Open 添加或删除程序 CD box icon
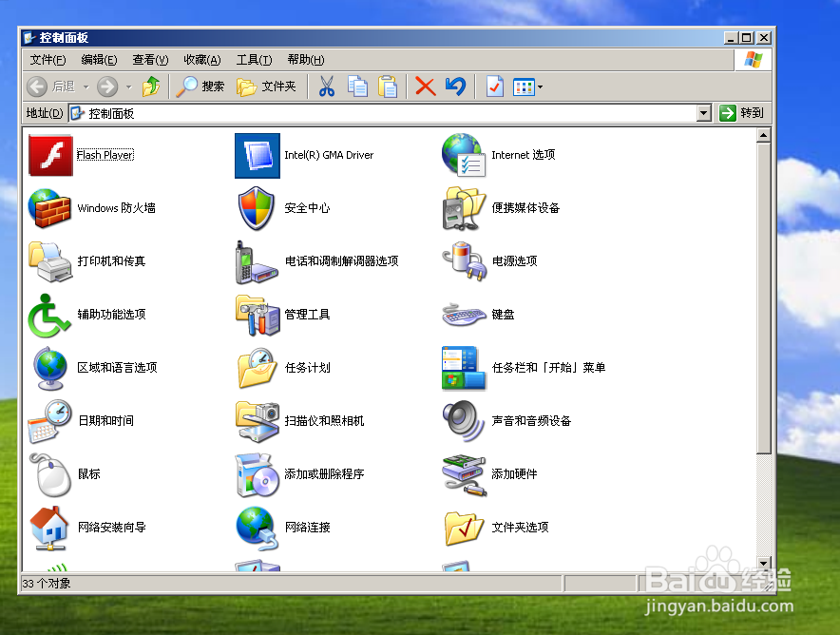Image resolution: width=840 pixels, height=635 pixels. (x=258, y=474)
